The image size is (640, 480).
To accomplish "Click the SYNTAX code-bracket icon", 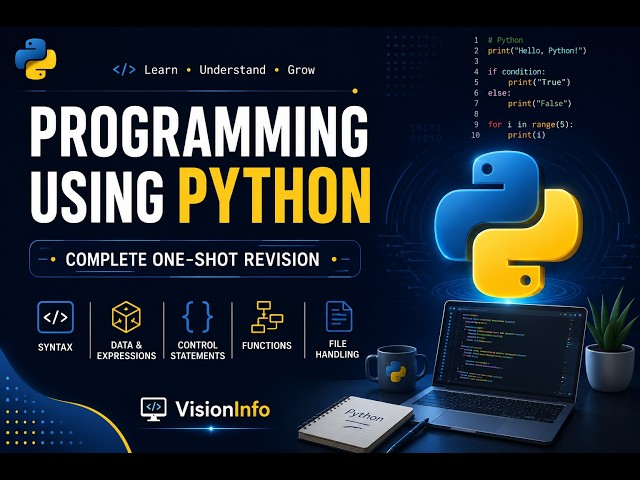I will 55,317.
